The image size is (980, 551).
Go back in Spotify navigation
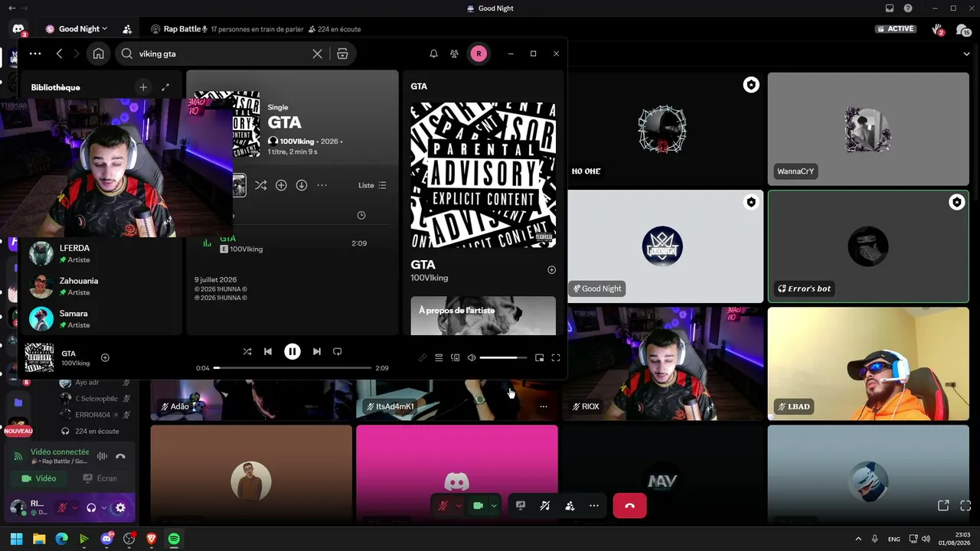point(59,54)
